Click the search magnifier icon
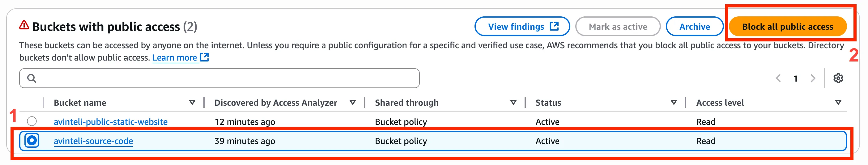 (32, 78)
